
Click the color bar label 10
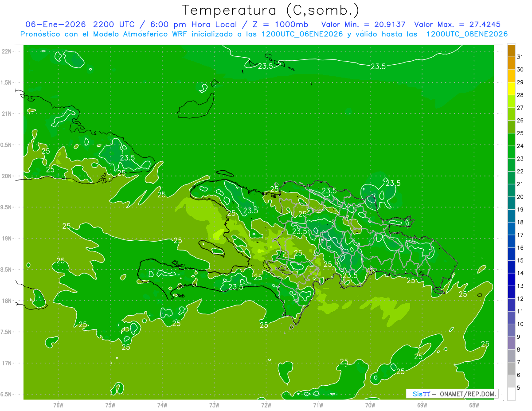pos(520,324)
